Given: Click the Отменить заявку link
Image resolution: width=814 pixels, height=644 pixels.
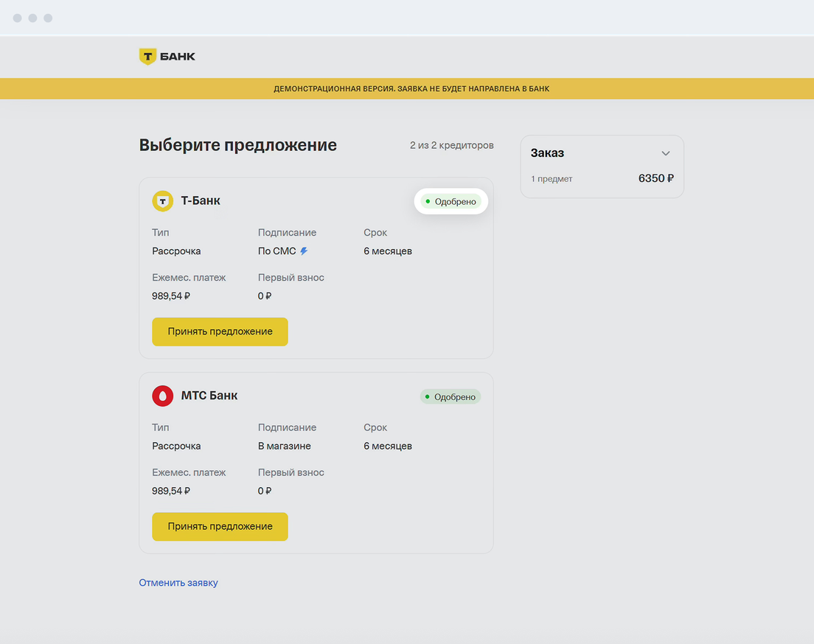Looking at the screenshot, I should (x=178, y=583).
